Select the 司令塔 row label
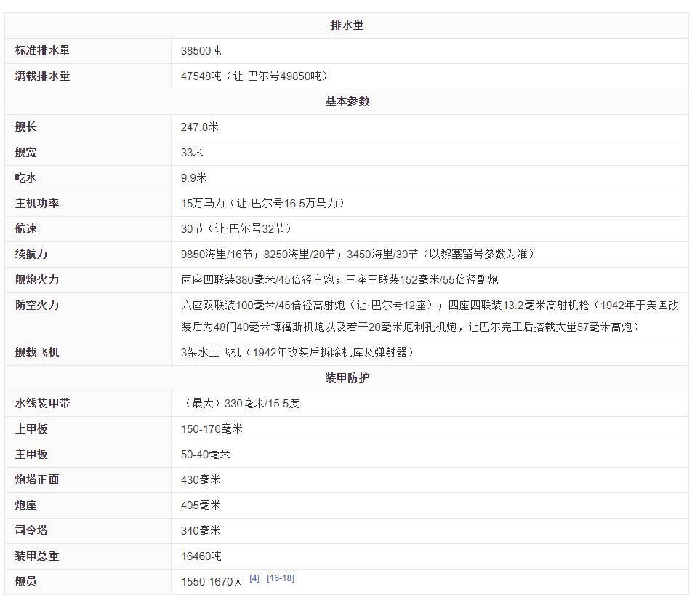The image size is (700, 595). pos(31,531)
